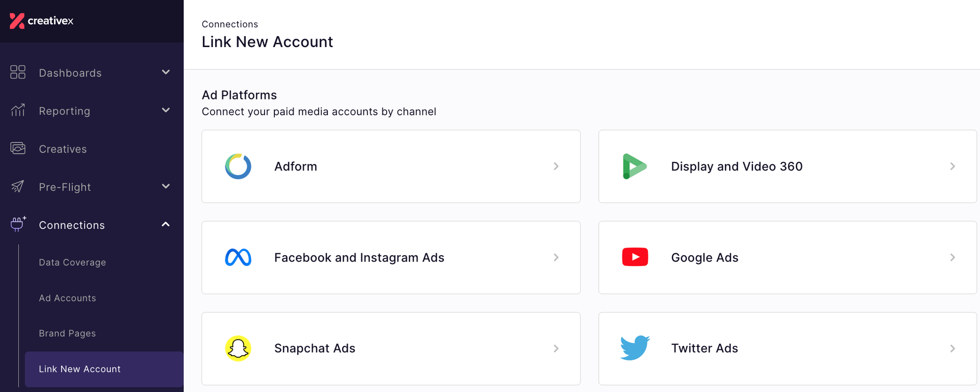This screenshot has height=392, width=980.
Task: Click the Pre-Flight paper plane icon
Action: click(18, 186)
